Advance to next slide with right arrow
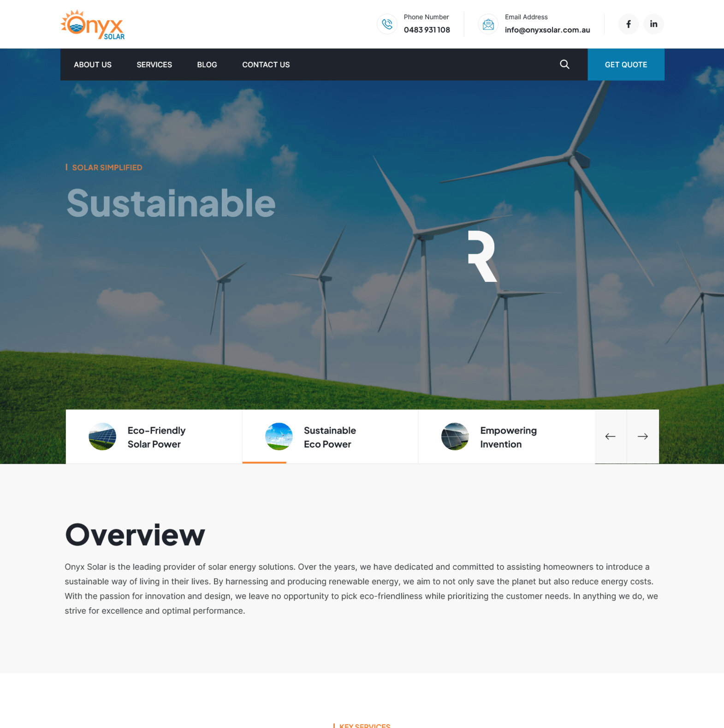Screen dimensions: 724x728 (x=643, y=436)
